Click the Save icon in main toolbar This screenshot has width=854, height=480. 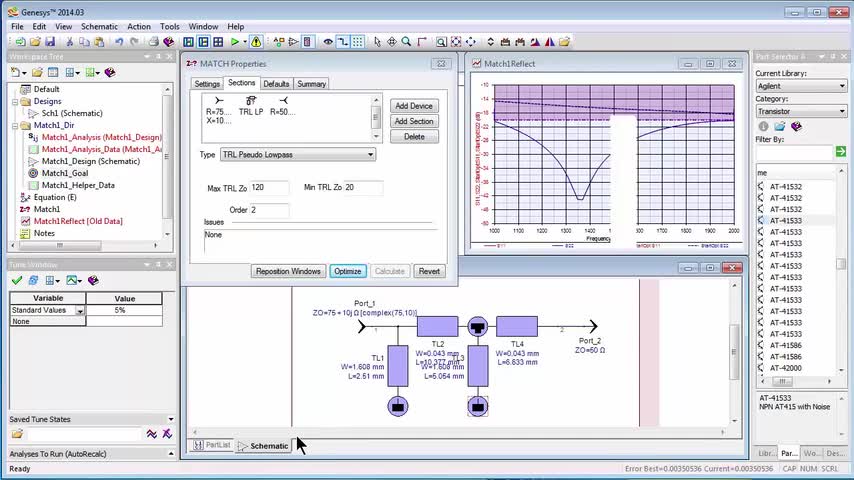tap(50, 42)
